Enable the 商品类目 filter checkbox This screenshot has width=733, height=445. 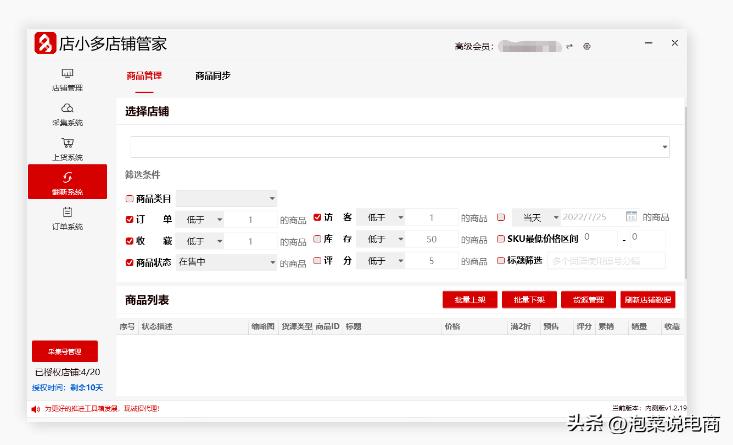coord(129,199)
